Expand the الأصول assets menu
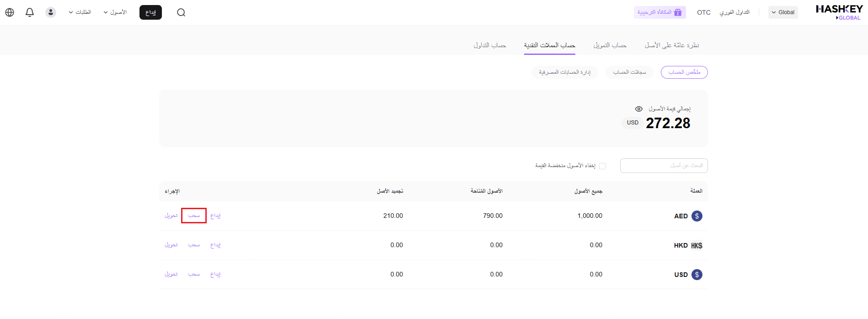 tap(115, 12)
